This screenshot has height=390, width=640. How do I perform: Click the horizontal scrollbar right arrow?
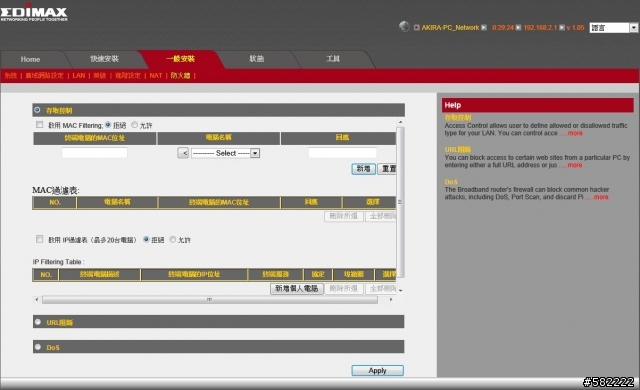[x=391, y=300]
